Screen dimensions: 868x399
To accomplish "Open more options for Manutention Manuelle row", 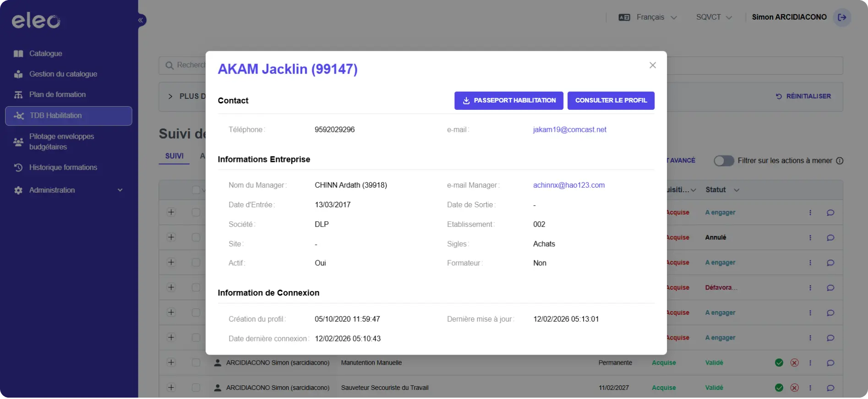I will click(810, 363).
